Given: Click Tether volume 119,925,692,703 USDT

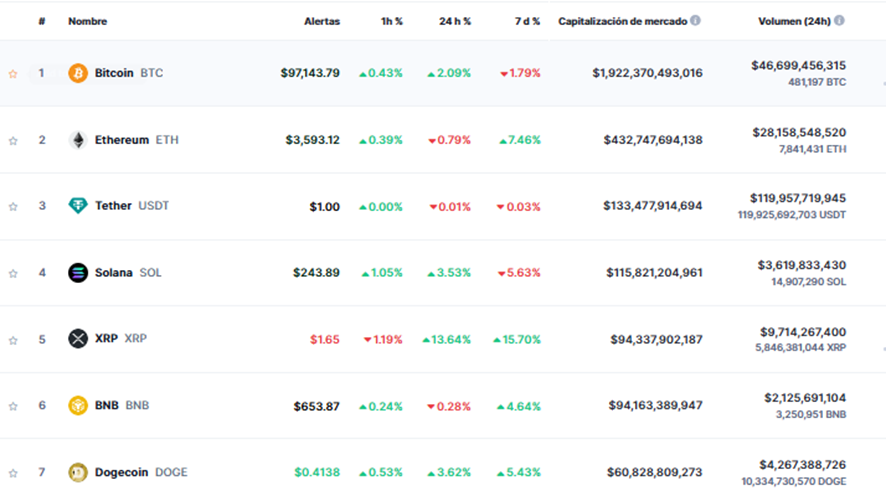Looking at the screenshot, I should pyautogui.click(x=792, y=215).
